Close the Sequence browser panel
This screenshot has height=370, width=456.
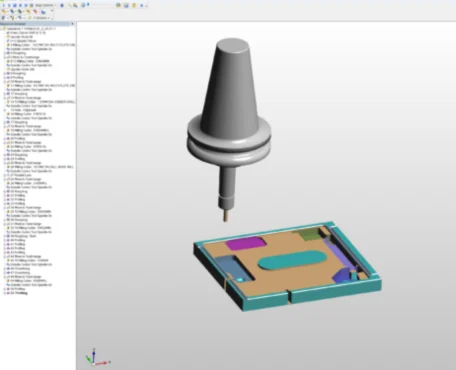coord(72,24)
